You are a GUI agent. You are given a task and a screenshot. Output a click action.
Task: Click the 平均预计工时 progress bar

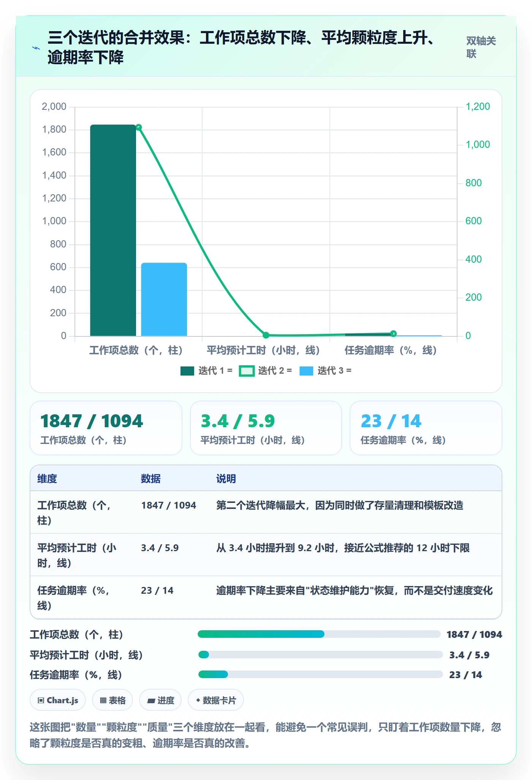(x=320, y=655)
